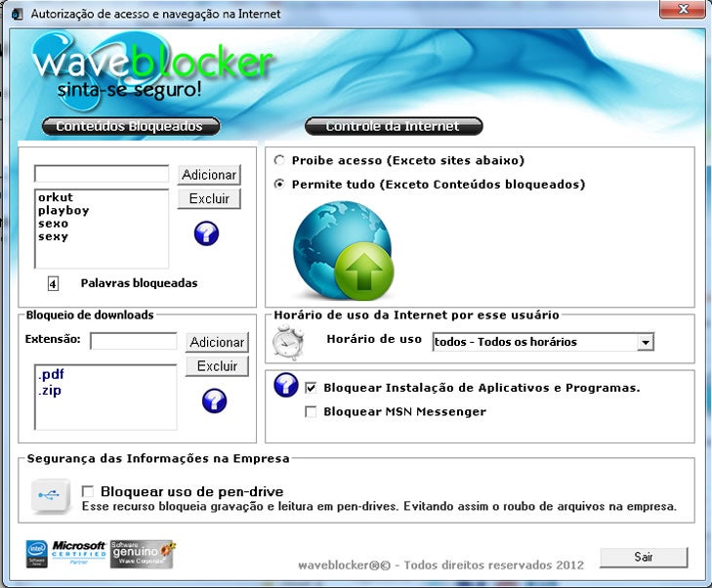The image size is (712, 588).
Task: Select '.zip' in blocked extensions list
Action: [x=50, y=391]
